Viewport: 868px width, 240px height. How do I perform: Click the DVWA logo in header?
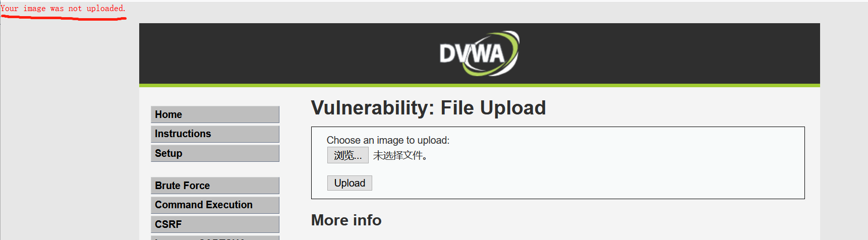[479, 53]
